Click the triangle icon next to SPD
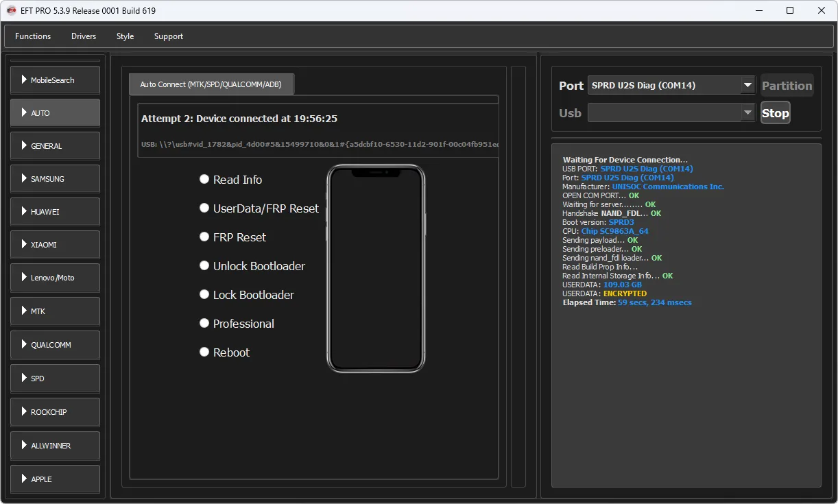Screen dimensions: 838x504 point(24,378)
